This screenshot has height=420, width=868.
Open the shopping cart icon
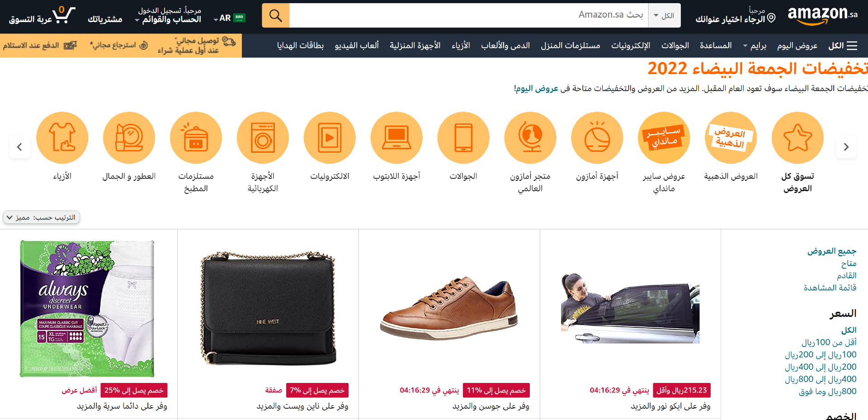(64, 15)
